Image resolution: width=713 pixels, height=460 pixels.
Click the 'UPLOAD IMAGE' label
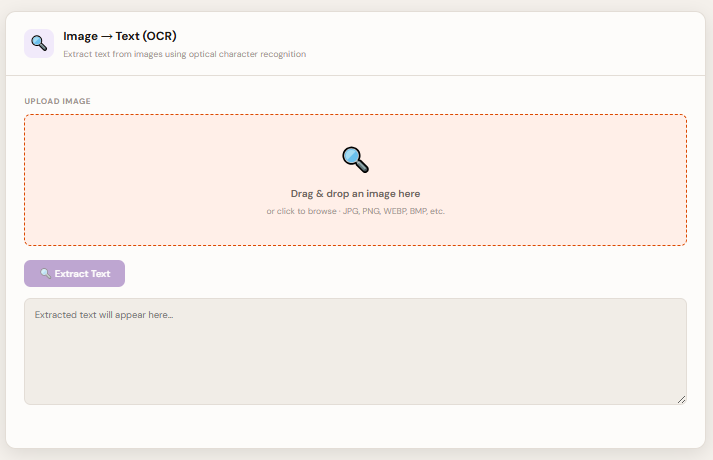[58, 101]
